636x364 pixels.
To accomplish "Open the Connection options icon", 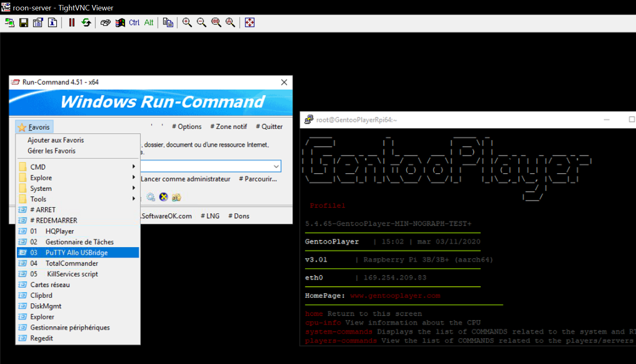I will pyautogui.click(x=38, y=22).
